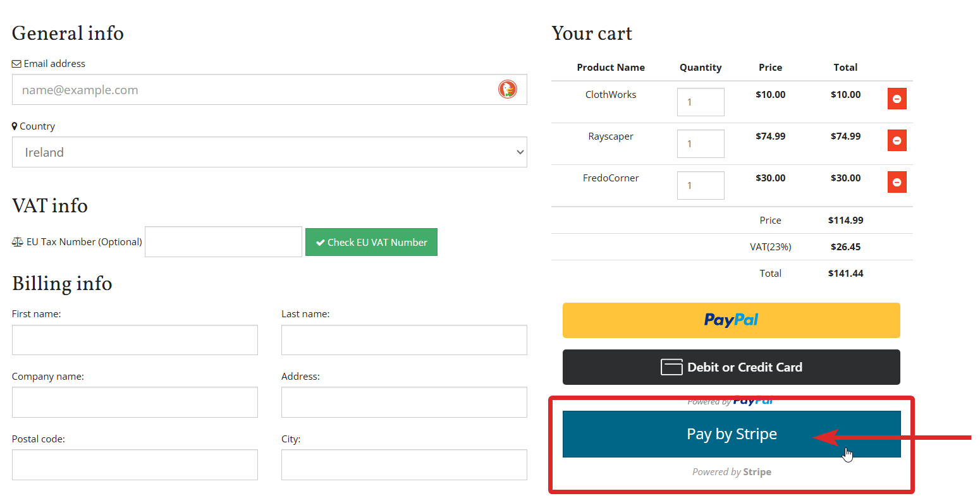Edit FredoCorner quantity box

pyautogui.click(x=701, y=185)
